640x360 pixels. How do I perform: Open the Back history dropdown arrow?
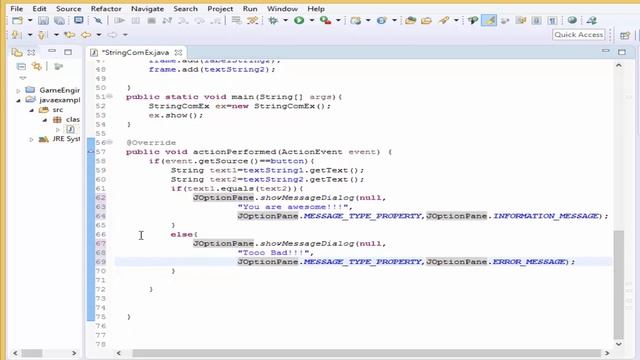pyautogui.click(x=99, y=35)
